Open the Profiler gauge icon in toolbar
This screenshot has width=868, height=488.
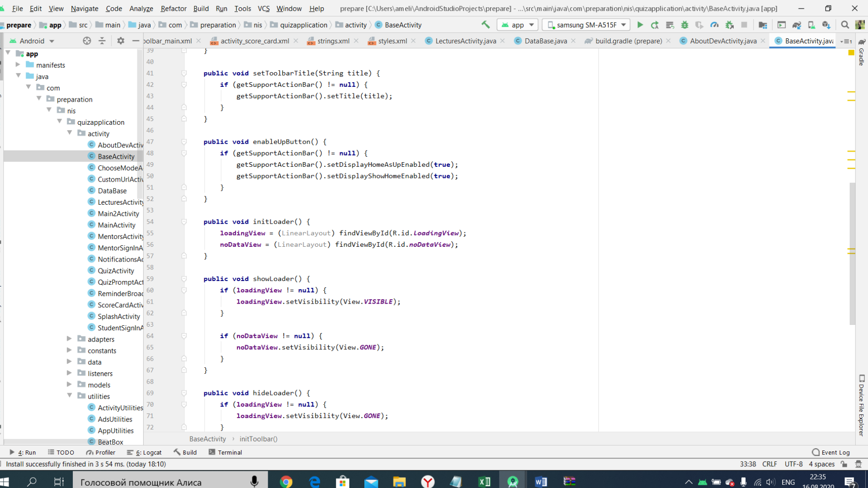tap(714, 25)
